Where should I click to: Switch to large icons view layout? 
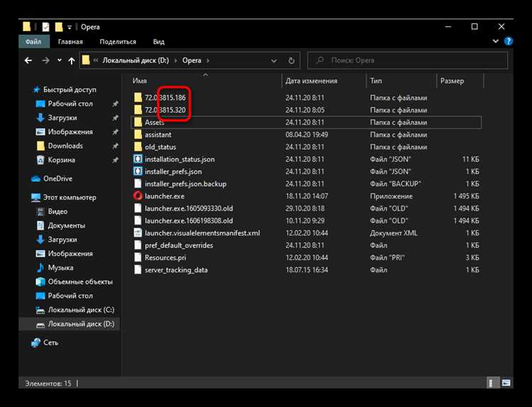506,384
